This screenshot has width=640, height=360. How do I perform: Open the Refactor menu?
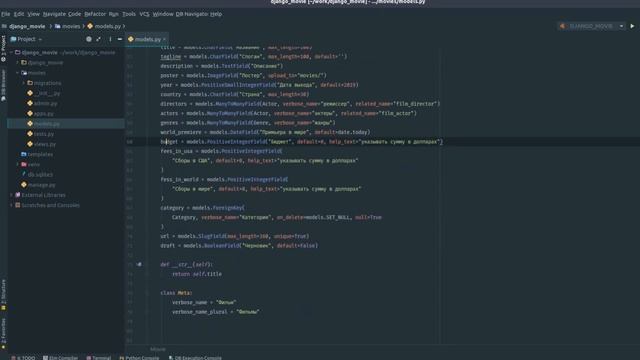point(95,14)
